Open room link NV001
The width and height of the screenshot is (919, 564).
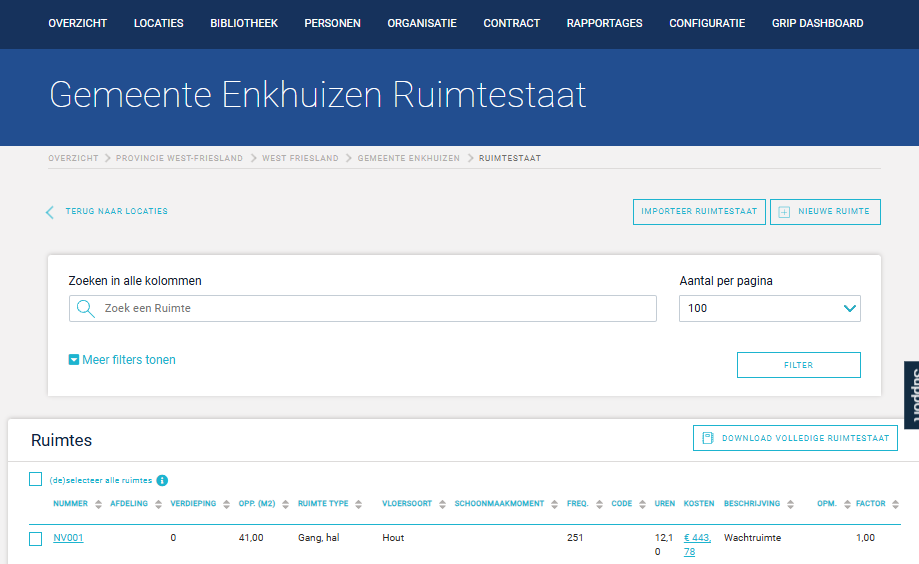pyautogui.click(x=68, y=538)
